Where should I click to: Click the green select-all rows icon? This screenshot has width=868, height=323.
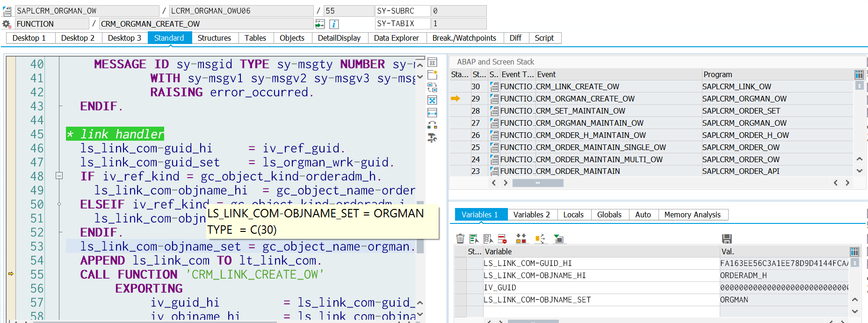coord(474,239)
